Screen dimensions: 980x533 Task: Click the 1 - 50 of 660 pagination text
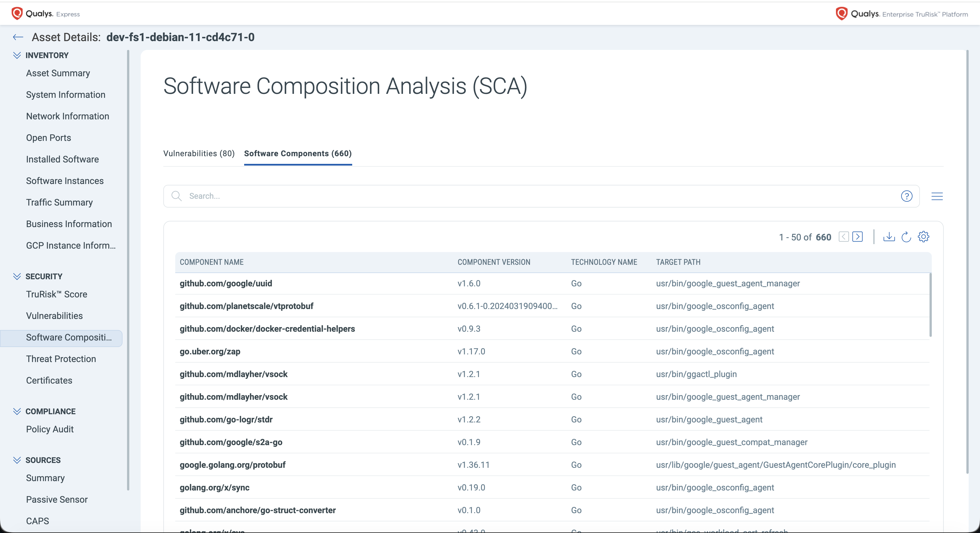(805, 237)
